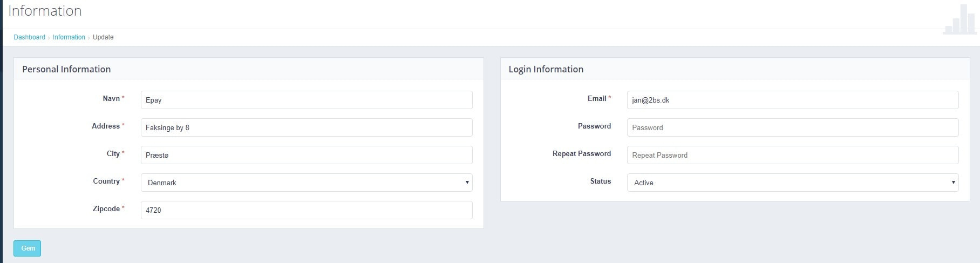Screen dimensions: 980x263
Task: Focus the Email field with jan@2bs.dk
Action: tap(792, 100)
